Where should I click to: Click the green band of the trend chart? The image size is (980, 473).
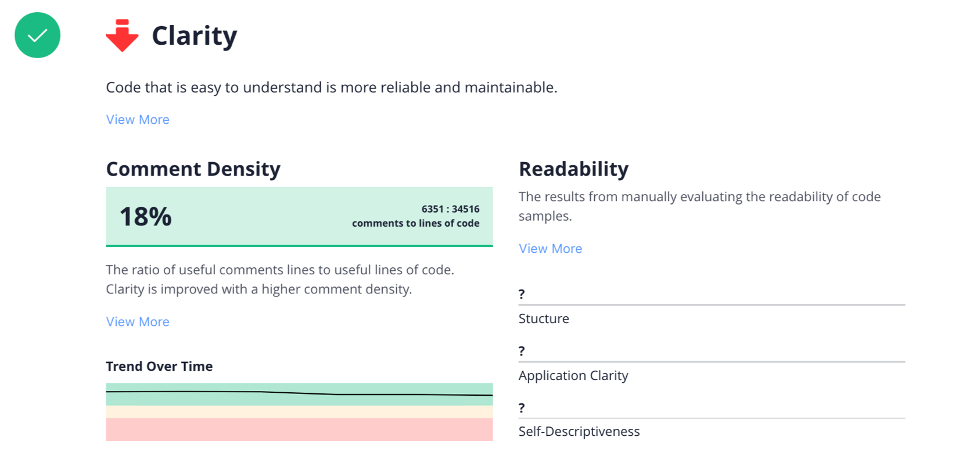tap(299, 400)
